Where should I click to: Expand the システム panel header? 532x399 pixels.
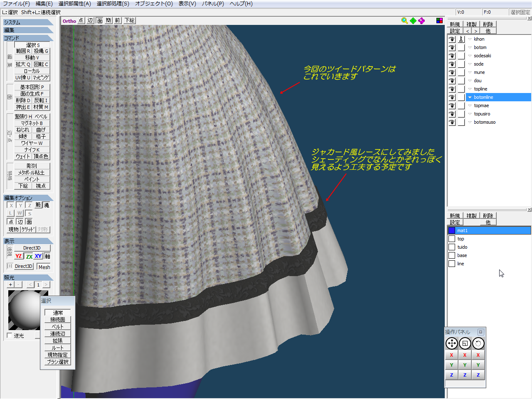click(x=28, y=22)
